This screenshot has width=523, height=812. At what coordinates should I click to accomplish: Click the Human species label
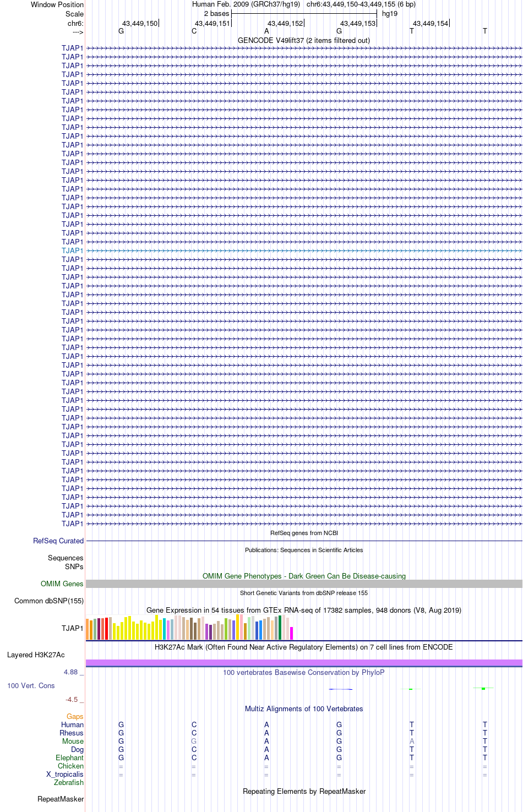click(72, 725)
